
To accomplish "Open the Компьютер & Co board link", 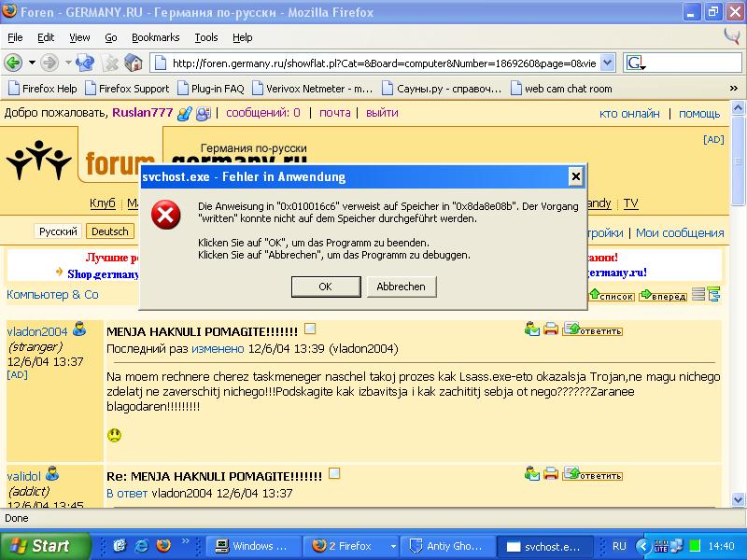I will (52, 295).
